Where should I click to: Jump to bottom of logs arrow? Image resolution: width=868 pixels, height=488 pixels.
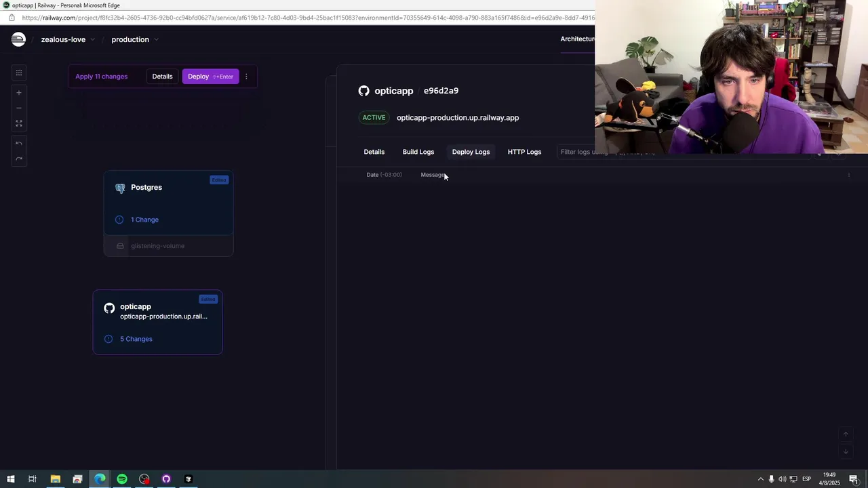[x=846, y=451]
